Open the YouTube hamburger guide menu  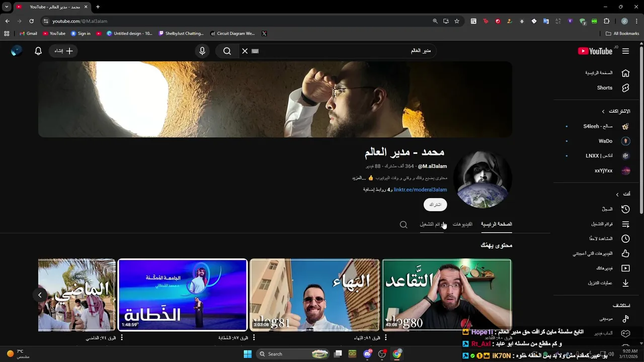[x=625, y=51]
